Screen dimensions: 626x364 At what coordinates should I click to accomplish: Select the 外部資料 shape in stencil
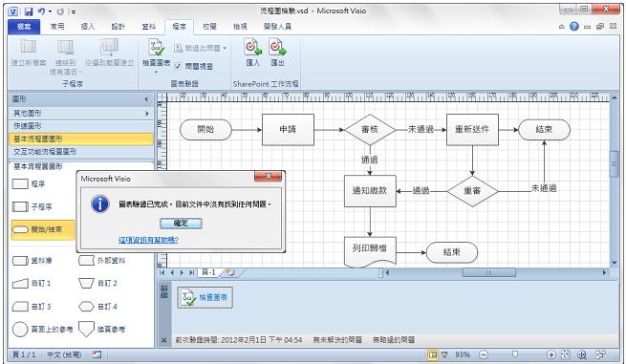102,261
